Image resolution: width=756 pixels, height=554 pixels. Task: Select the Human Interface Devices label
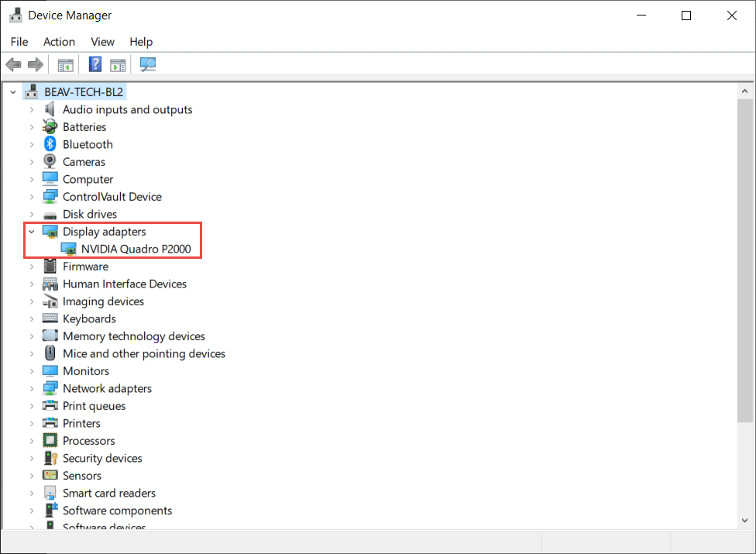125,284
